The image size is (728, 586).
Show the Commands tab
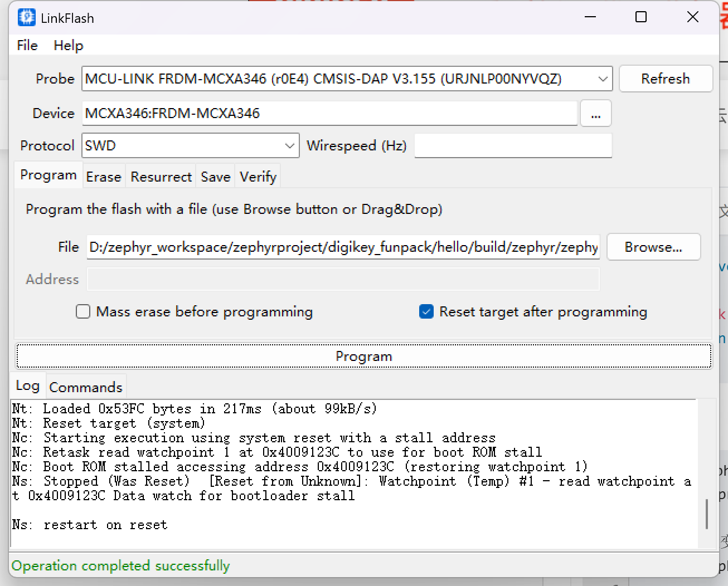point(86,387)
